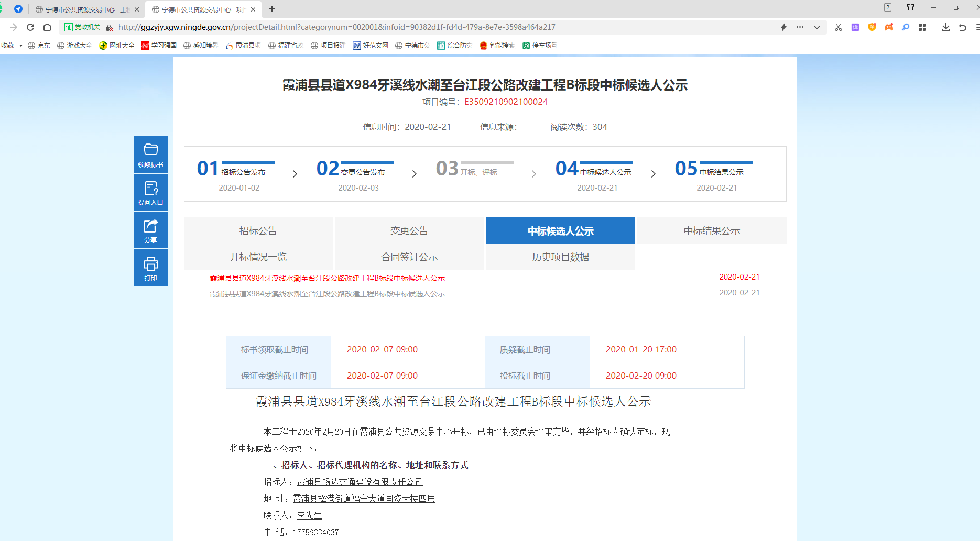The height and width of the screenshot is (541, 980).
Task: Open the address bar three-dots menu
Action: 800,27
